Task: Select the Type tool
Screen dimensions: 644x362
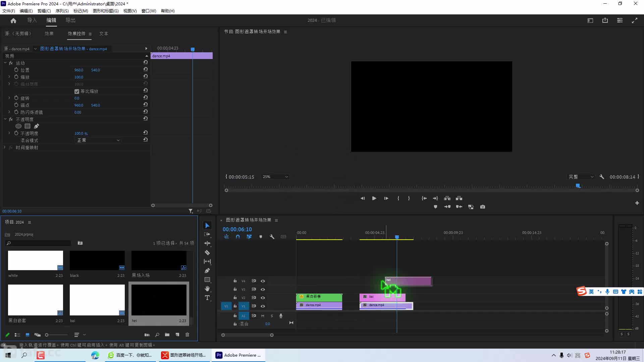Action: click(207, 298)
